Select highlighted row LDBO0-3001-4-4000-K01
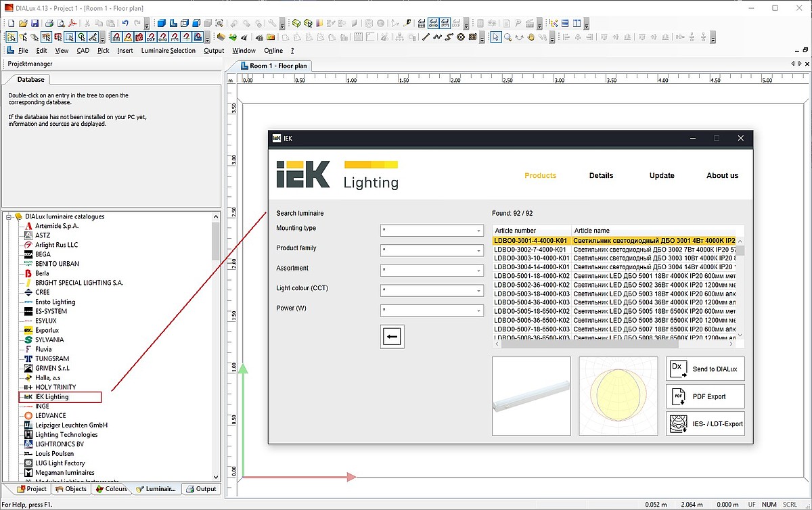 coord(614,240)
